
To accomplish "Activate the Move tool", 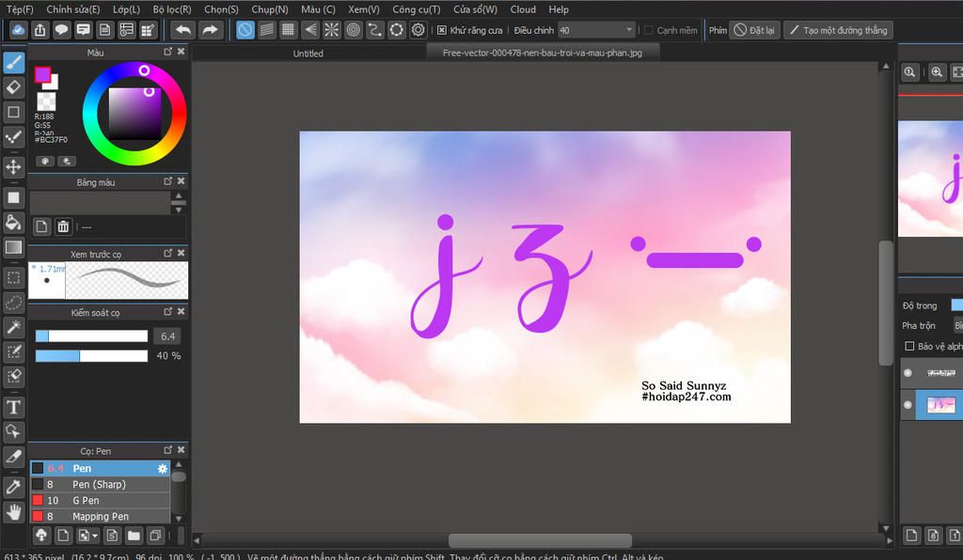I will [14, 166].
